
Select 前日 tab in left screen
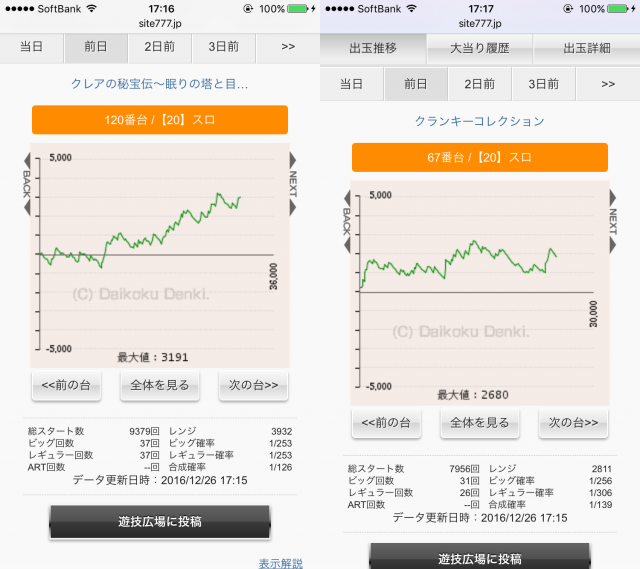(x=96, y=47)
